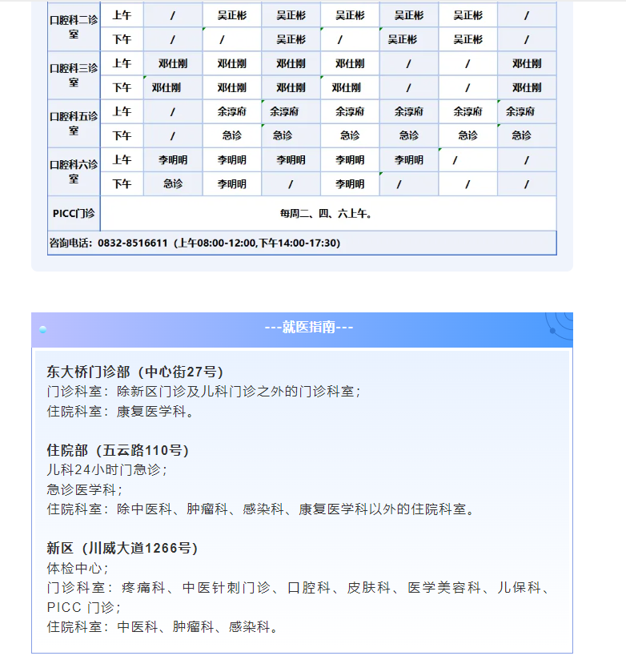Select the 口腔科六诊室 row label
Viewport: 626px width, 672px height.
tap(74, 171)
